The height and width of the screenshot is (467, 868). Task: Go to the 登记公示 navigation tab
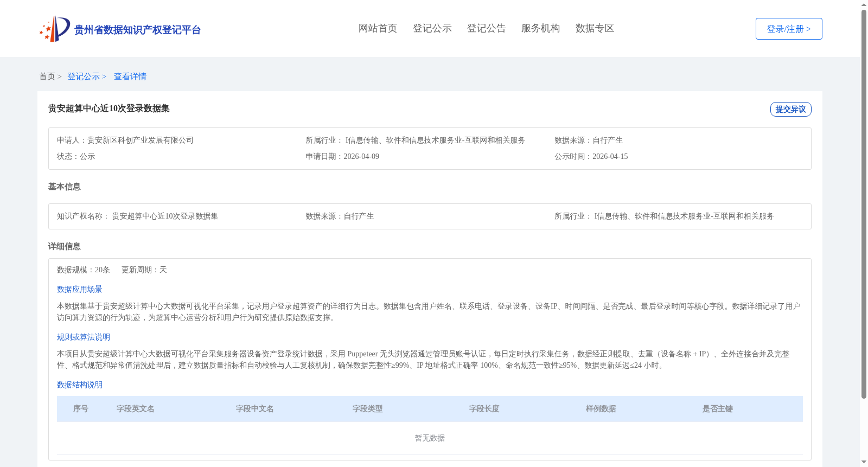tap(432, 28)
